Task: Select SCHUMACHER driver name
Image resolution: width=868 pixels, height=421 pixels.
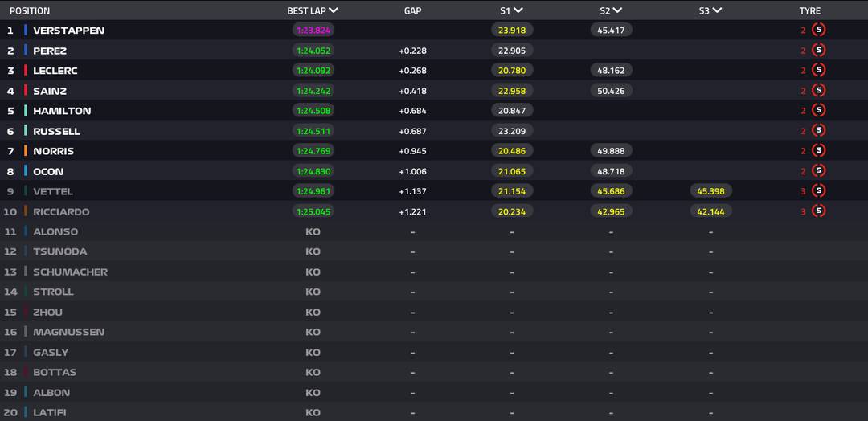Action: (x=70, y=272)
